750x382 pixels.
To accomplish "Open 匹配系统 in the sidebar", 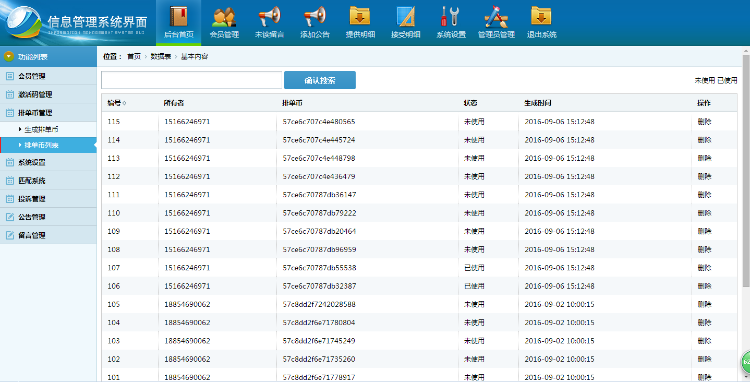I will 32,181.
